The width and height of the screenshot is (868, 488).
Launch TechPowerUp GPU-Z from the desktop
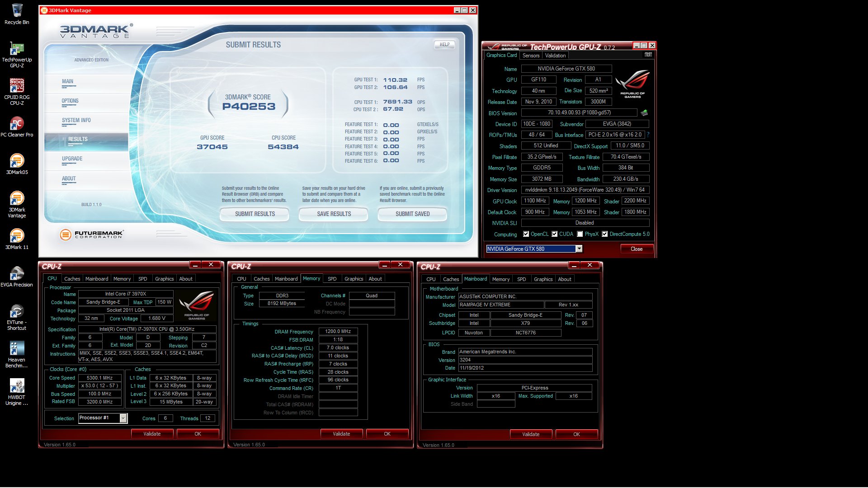coord(17,55)
